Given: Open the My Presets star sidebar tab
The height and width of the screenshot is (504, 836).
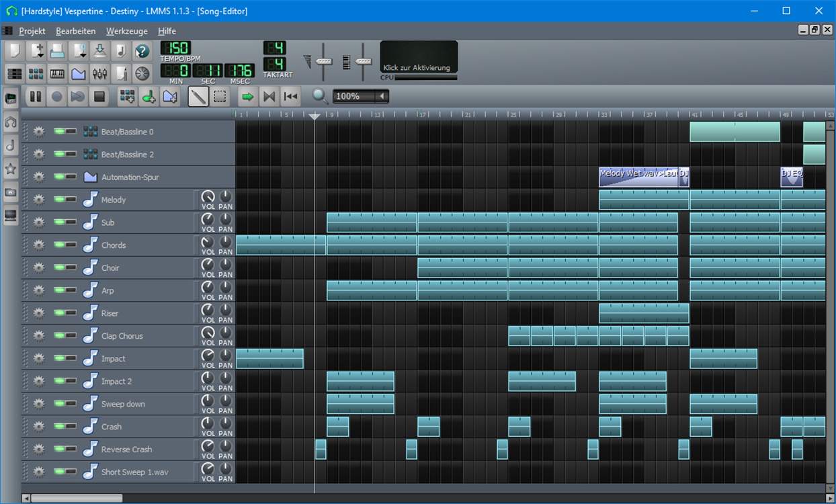Looking at the screenshot, I should (11, 169).
